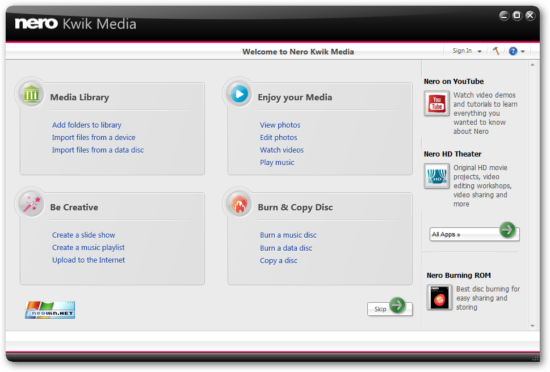
Task: Minimize the Nero Kwik Media window
Action: (504, 16)
